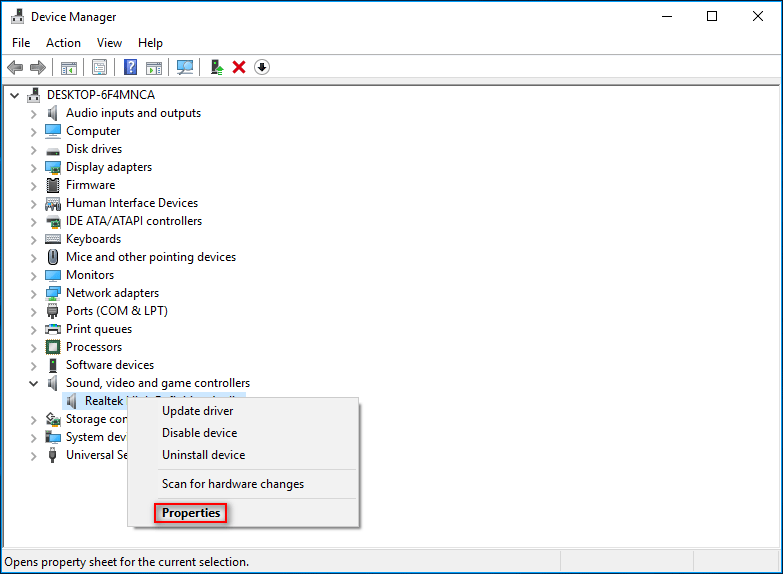The image size is (783, 574).
Task: Select the Computer tree row
Action: 93,131
